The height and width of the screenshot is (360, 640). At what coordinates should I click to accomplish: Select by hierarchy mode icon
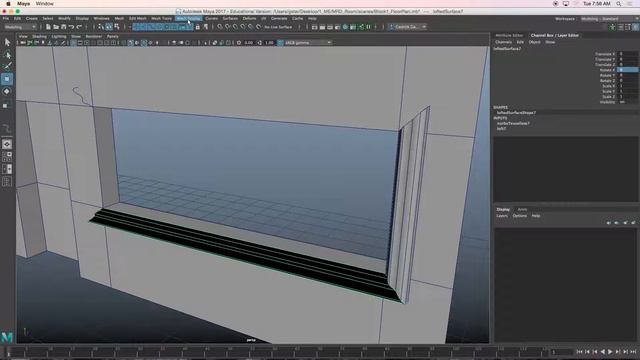[101, 27]
